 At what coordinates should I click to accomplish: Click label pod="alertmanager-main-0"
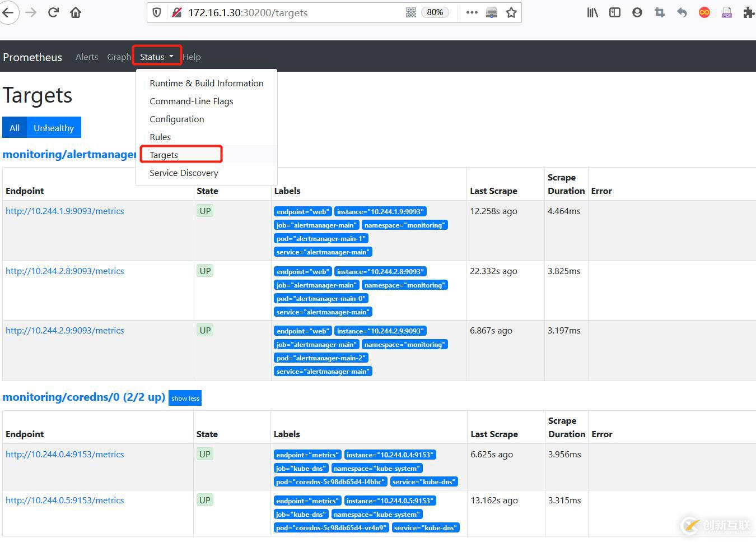pos(321,299)
